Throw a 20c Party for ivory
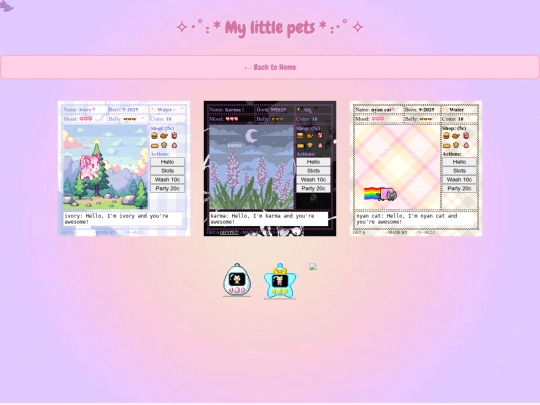Viewport: 540px width, 405px height. (167, 188)
